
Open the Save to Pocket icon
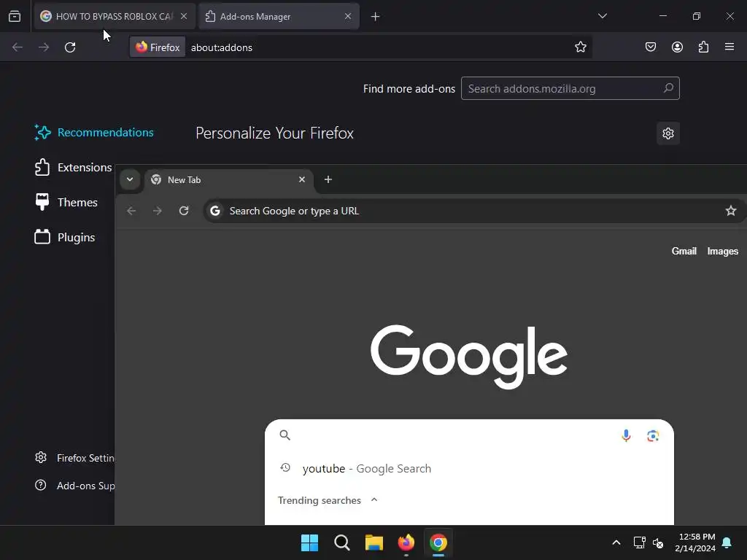coord(650,47)
